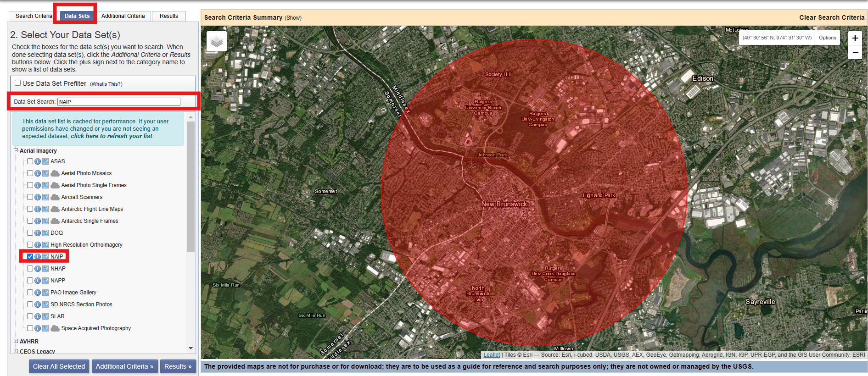The image size is (868, 376).
Task: Click coverage map icon for NAPP
Action: (x=45, y=281)
